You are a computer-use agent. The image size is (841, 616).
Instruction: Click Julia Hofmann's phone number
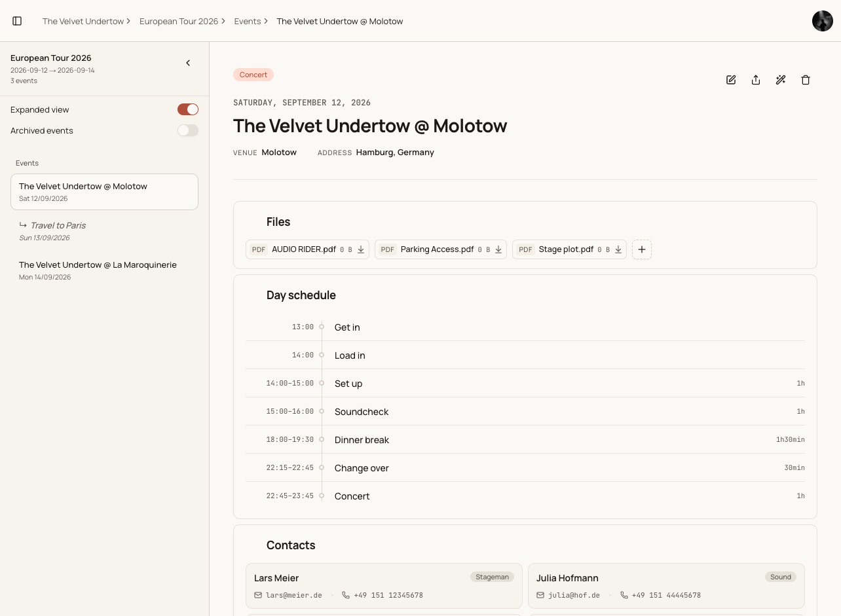pos(666,596)
